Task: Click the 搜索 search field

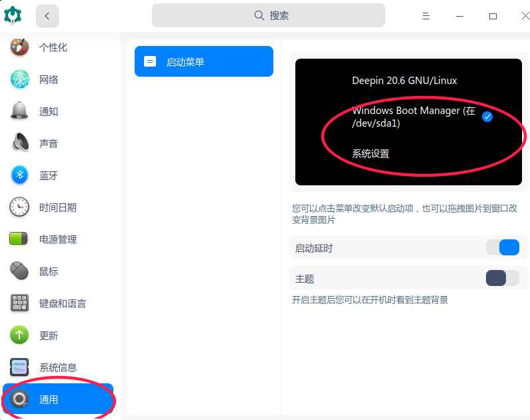Action: click(x=269, y=15)
